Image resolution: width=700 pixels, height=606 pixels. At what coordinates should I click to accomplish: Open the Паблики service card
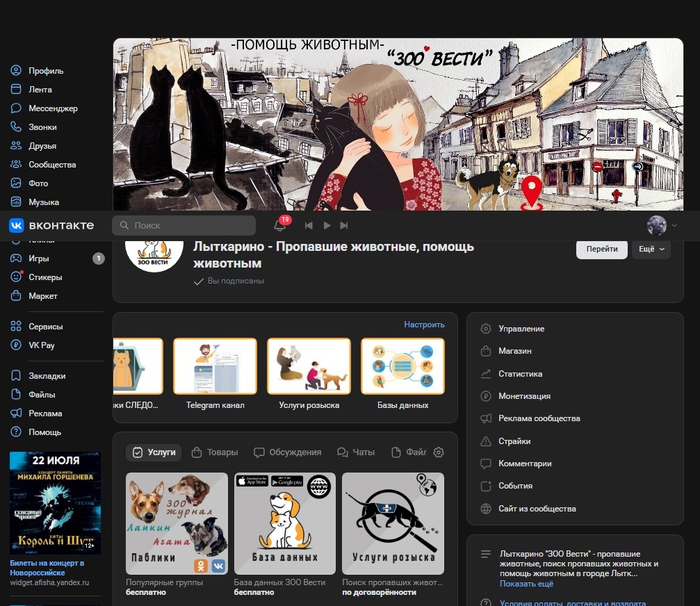(177, 523)
